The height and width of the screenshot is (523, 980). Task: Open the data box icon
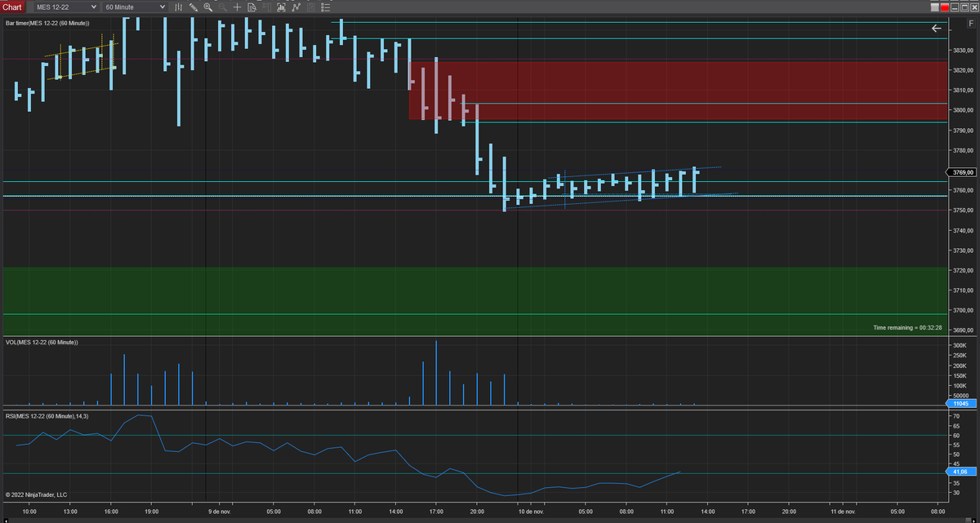coord(252,7)
